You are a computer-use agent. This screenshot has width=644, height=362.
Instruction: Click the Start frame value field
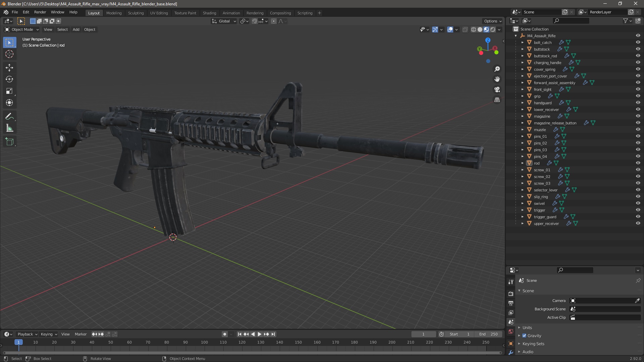(460, 334)
